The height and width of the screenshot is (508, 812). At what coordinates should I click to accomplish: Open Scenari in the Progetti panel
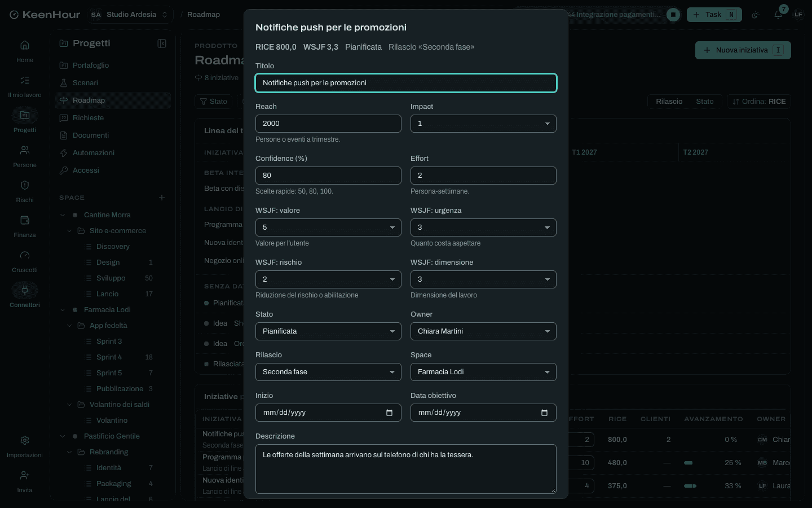(113, 83)
